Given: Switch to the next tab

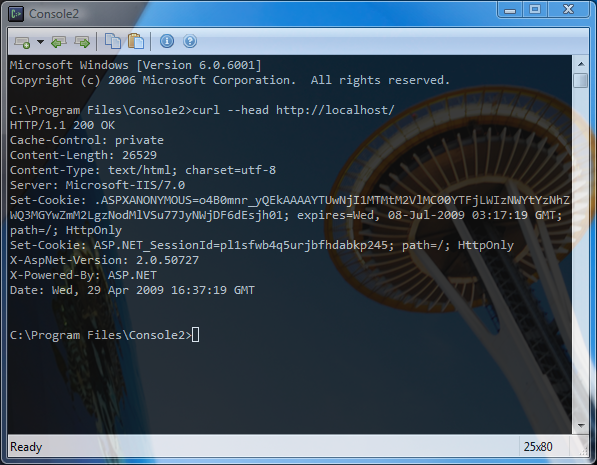Looking at the screenshot, I should 82,42.
